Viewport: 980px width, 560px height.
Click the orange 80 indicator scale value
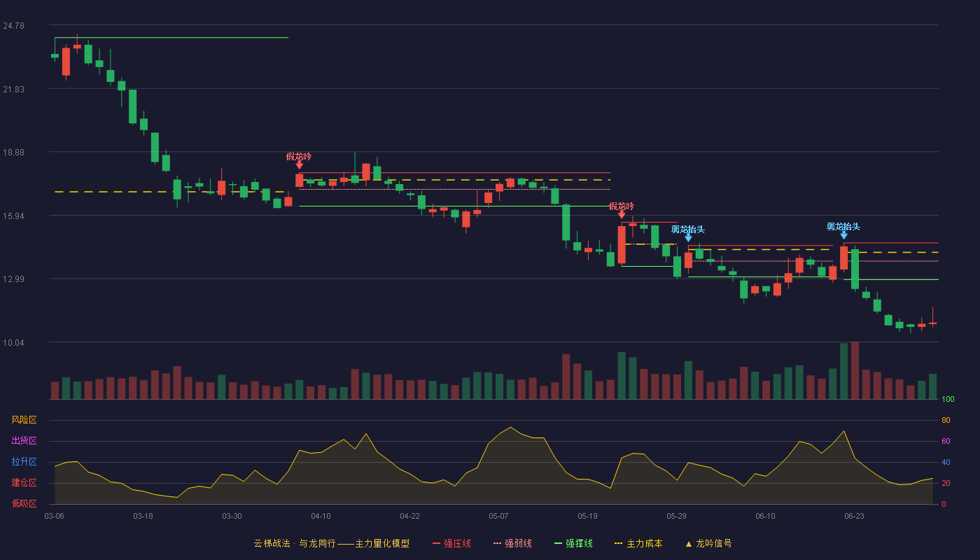(946, 420)
